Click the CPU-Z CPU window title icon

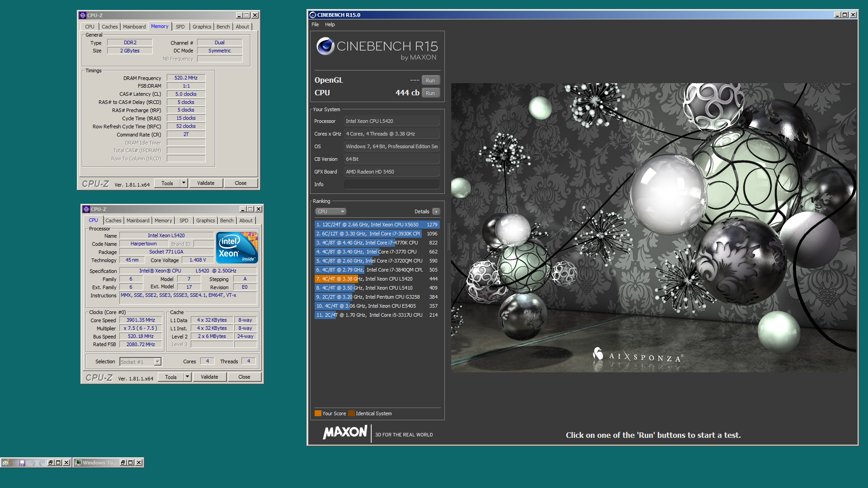click(86, 209)
